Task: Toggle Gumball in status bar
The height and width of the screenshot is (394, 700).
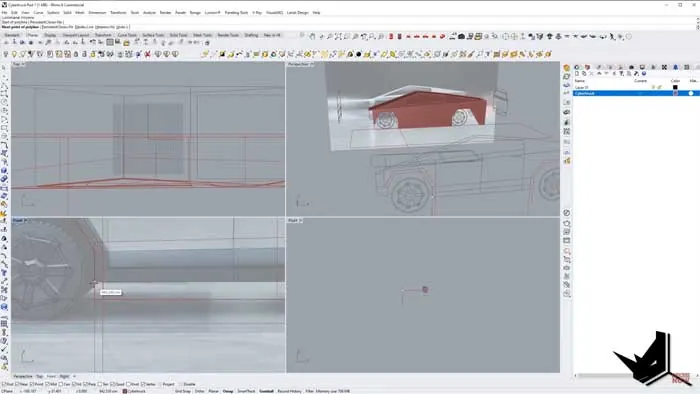Action: tap(267, 391)
